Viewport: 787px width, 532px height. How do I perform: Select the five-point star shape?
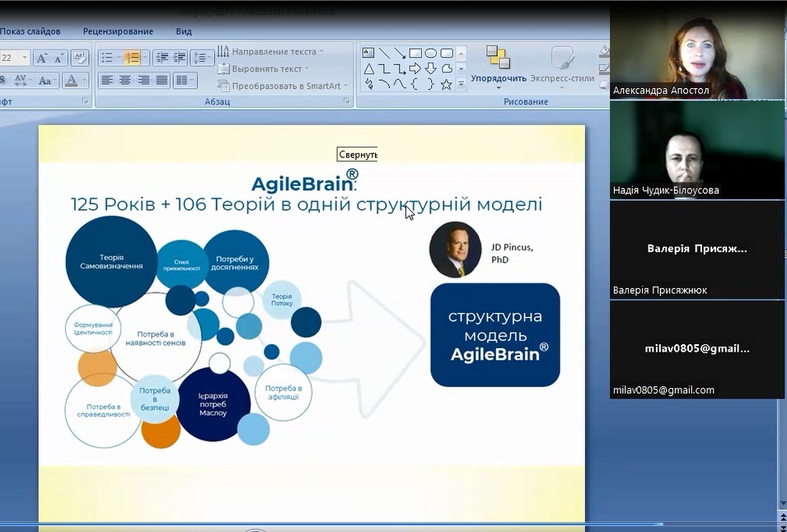pyautogui.click(x=446, y=84)
